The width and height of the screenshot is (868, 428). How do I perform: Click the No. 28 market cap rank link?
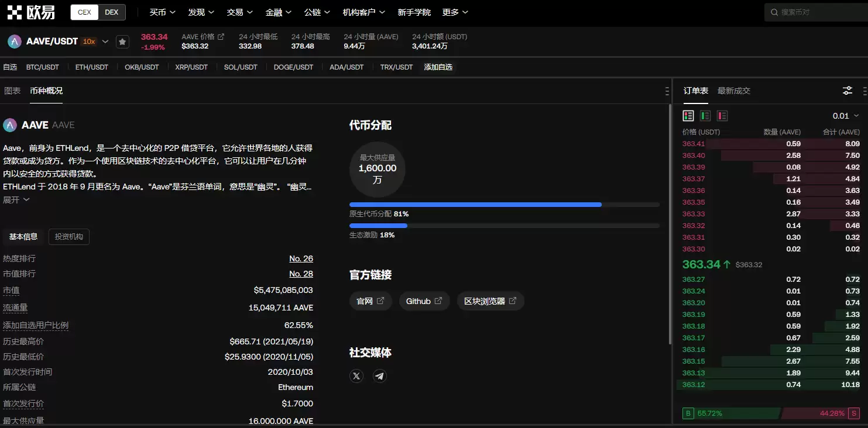301,274
